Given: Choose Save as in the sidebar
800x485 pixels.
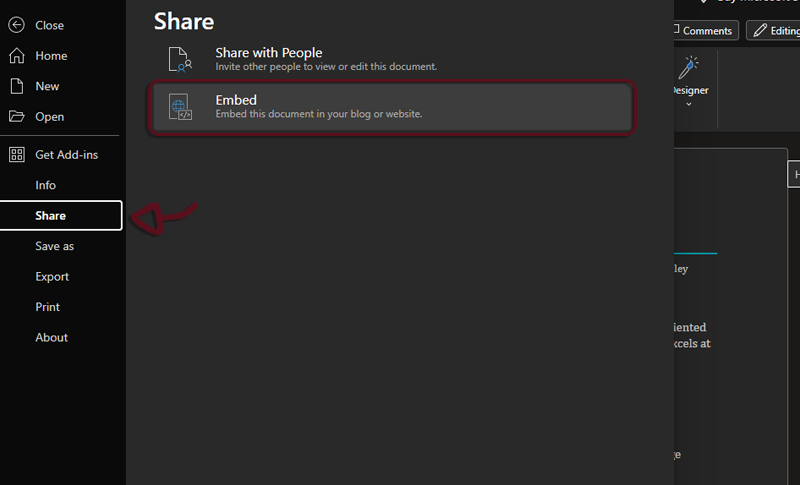Looking at the screenshot, I should coord(55,246).
